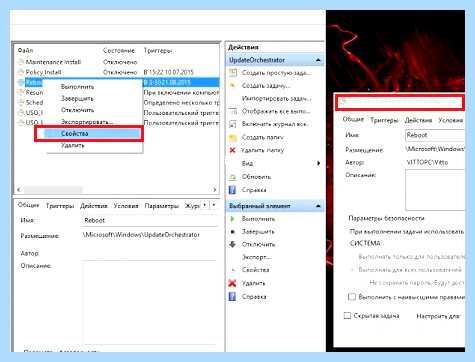
Task: Open Условия tab in the Reboot properties dialog
Action: coord(451,120)
